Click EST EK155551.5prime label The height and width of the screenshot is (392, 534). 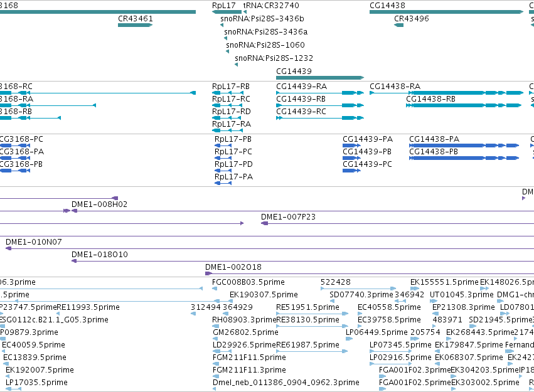click(x=444, y=282)
